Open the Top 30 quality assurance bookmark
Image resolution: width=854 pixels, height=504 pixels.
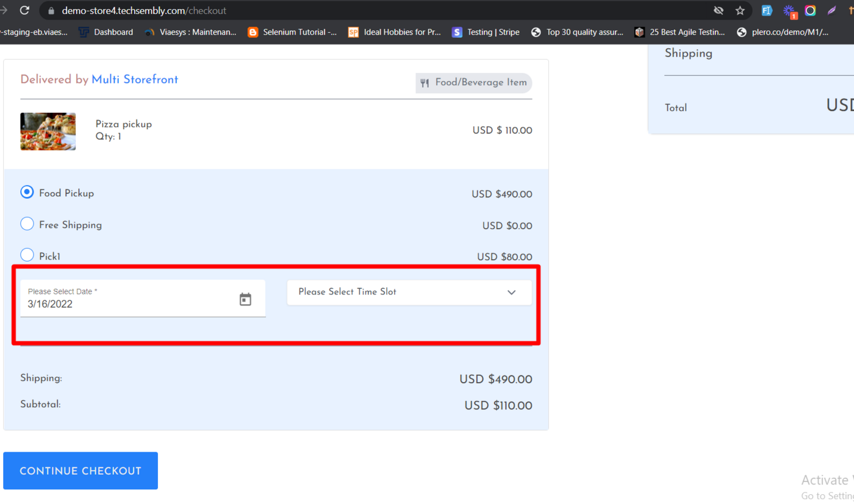coord(577,32)
